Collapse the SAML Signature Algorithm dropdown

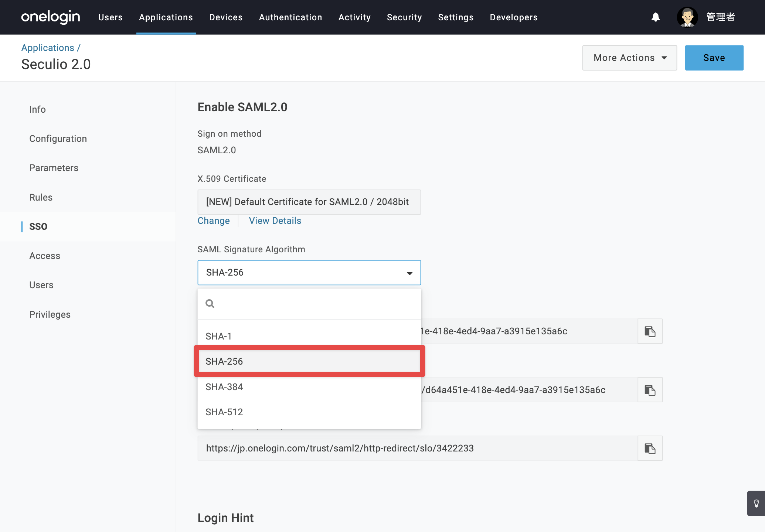coord(309,273)
